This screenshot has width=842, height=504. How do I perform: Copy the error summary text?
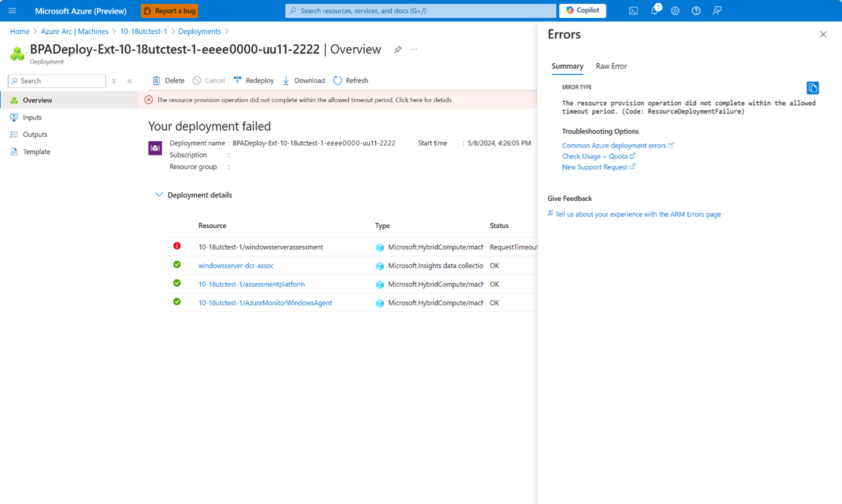pyautogui.click(x=813, y=88)
